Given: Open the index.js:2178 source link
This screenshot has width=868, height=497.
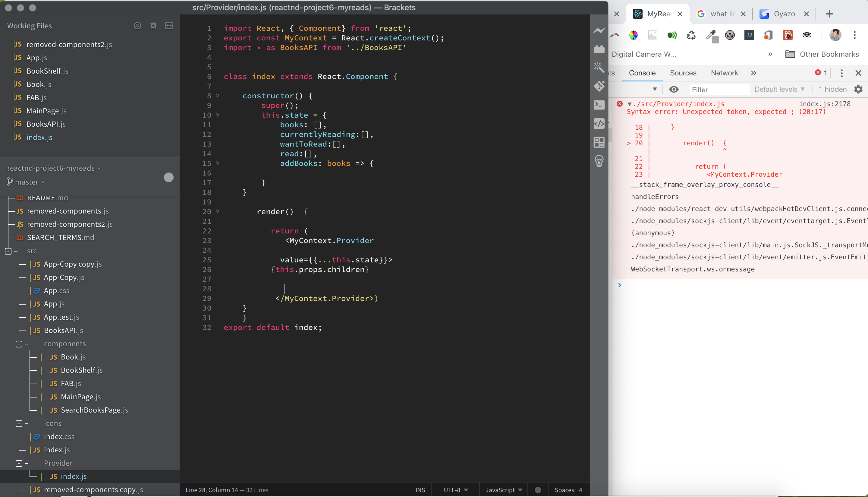Looking at the screenshot, I should (824, 104).
